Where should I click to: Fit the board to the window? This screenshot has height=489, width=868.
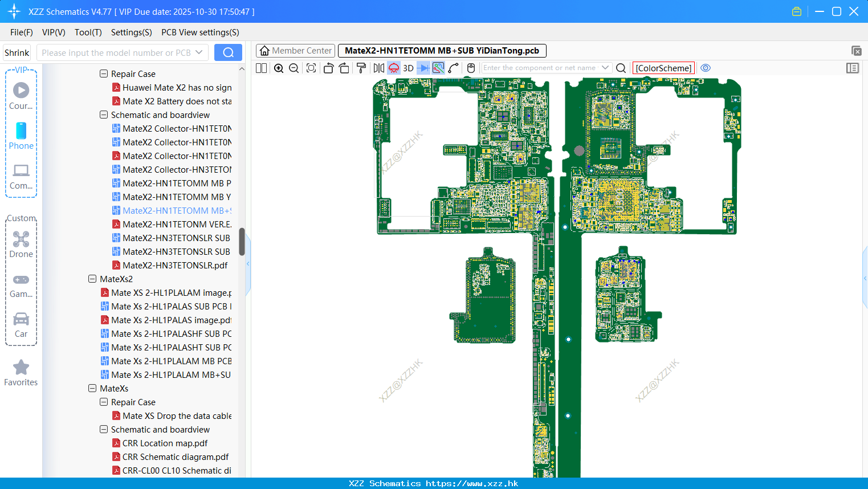pyautogui.click(x=311, y=68)
